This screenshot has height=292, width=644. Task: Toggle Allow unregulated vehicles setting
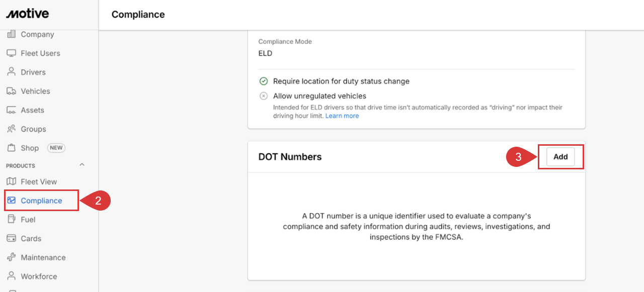263,96
